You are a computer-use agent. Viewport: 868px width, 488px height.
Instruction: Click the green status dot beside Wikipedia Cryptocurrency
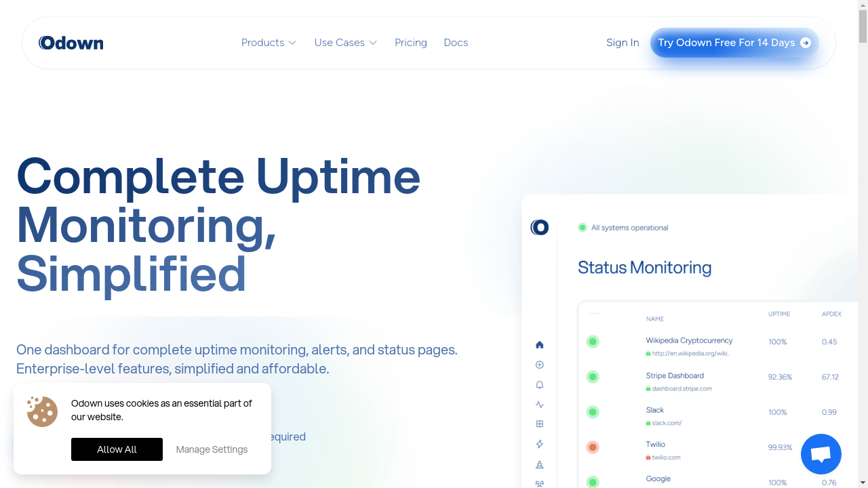[x=593, y=342]
